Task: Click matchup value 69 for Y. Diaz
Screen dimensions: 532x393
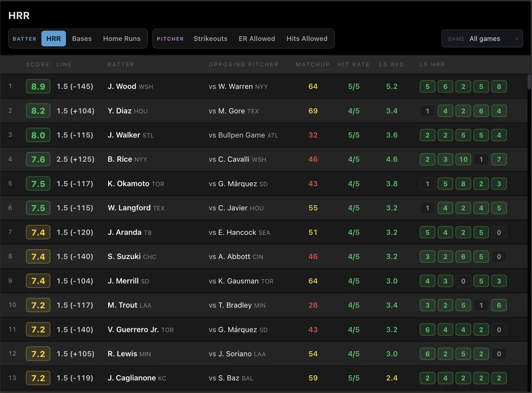Action: (313, 111)
